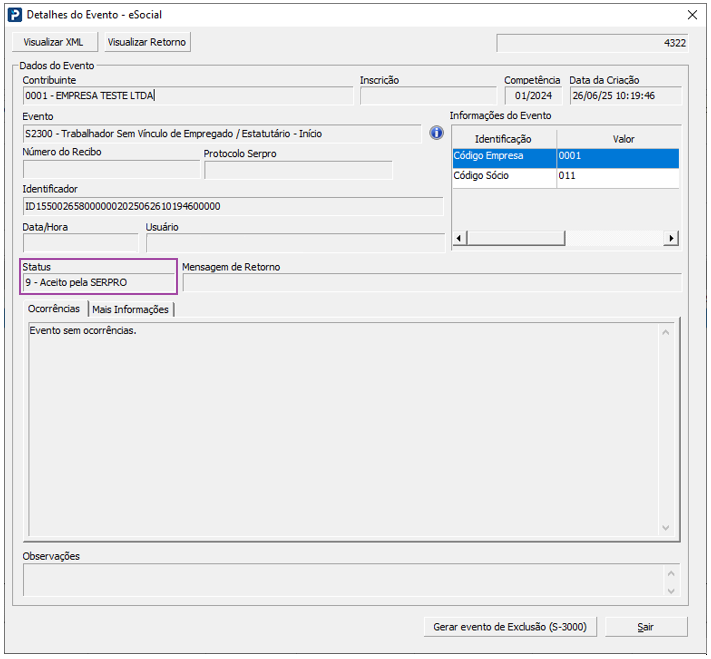Click the Contribuinte input field

coord(188,96)
